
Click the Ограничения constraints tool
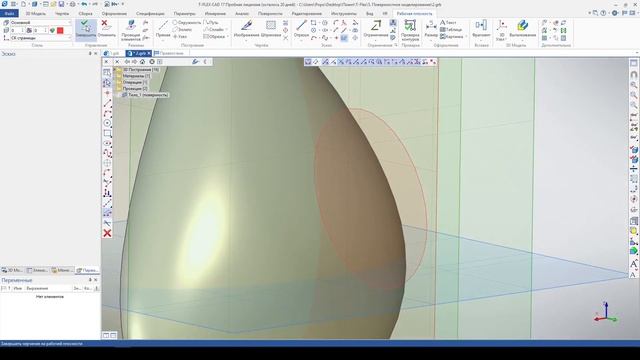[376, 29]
